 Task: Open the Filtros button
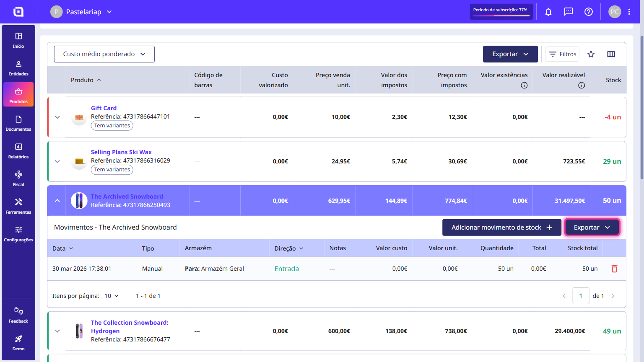[x=562, y=54]
